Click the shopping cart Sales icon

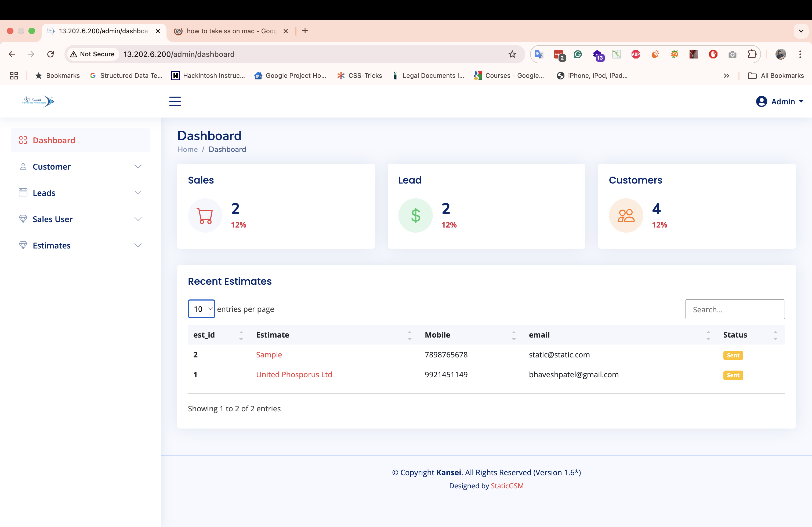coord(205,215)
